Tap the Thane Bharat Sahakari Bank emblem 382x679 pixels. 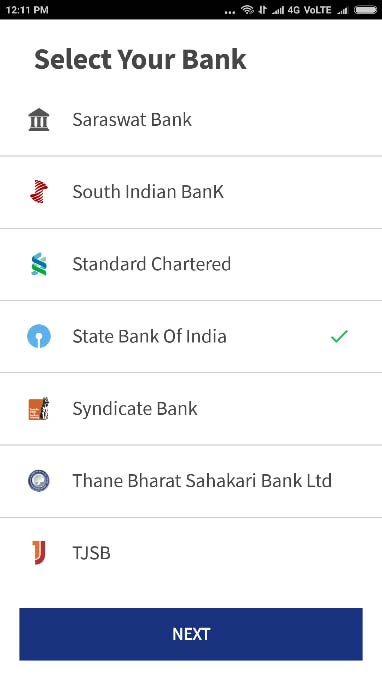pyautogui.click(x=39, y=481)
